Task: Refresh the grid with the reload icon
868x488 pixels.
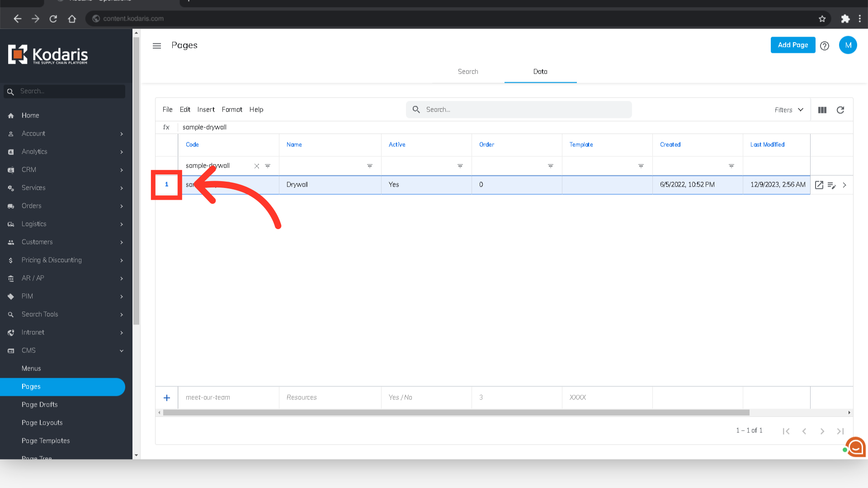Action: tap(840, 110)
